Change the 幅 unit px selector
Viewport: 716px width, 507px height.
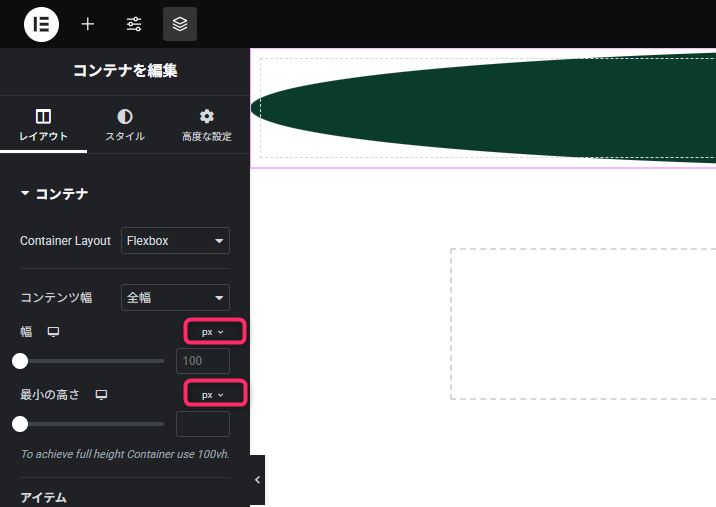coord(213,332)
